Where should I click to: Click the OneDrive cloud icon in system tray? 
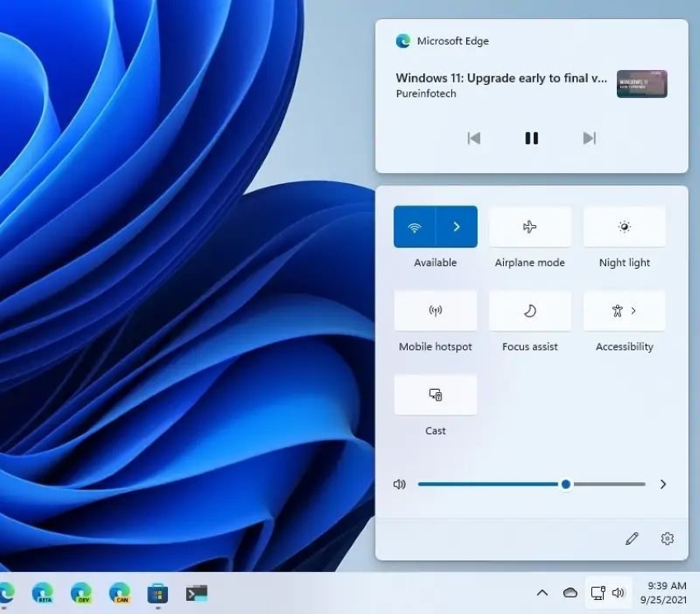click(x=570, y=593)
